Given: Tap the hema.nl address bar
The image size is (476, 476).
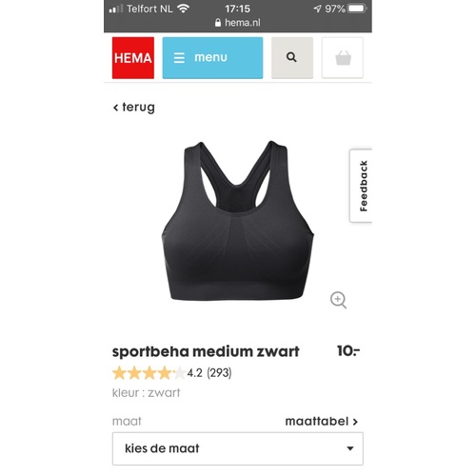Looking at the screenshot, I should pos(238,23).
